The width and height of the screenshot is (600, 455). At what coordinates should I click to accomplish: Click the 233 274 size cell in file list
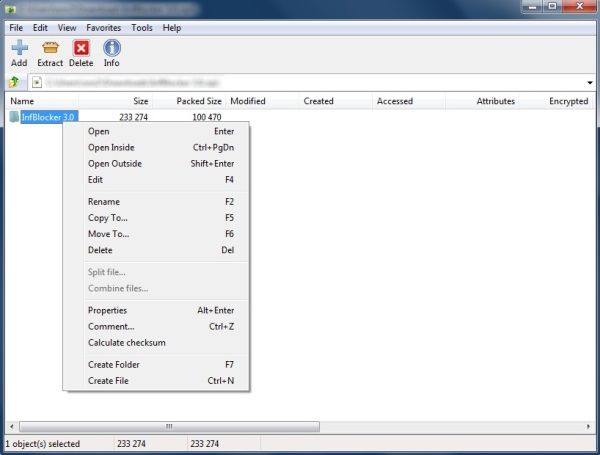(133, 117)
